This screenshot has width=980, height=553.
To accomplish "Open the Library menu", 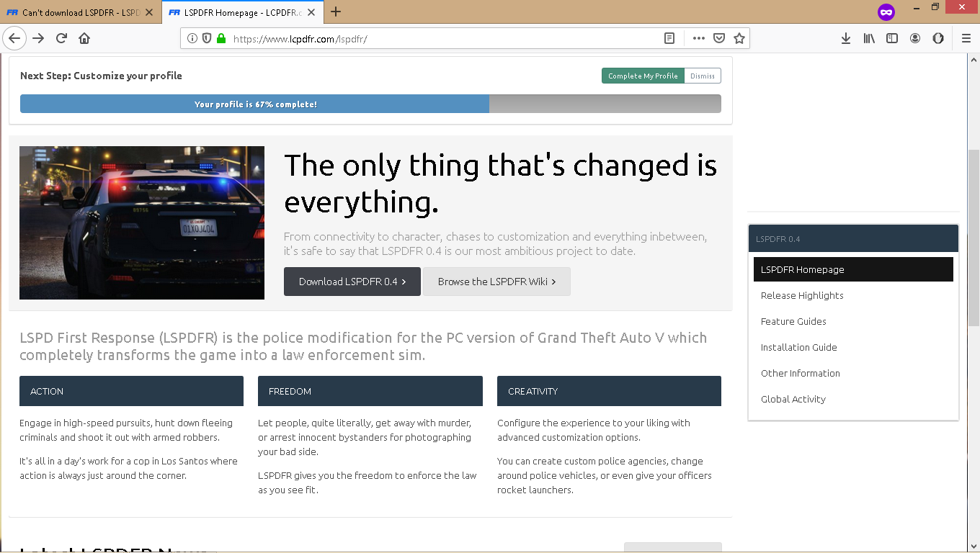I will (x=869, y=39).
